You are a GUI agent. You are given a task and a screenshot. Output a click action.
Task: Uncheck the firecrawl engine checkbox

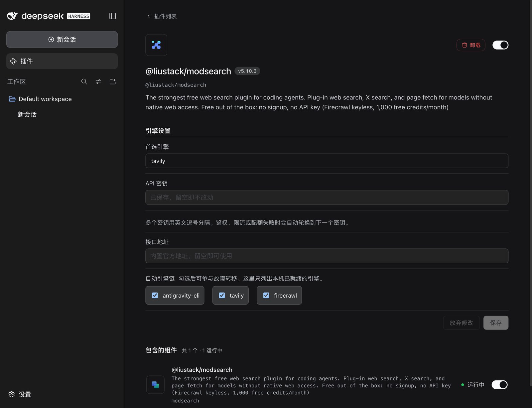pyautogui.click(x=266, y=295)
